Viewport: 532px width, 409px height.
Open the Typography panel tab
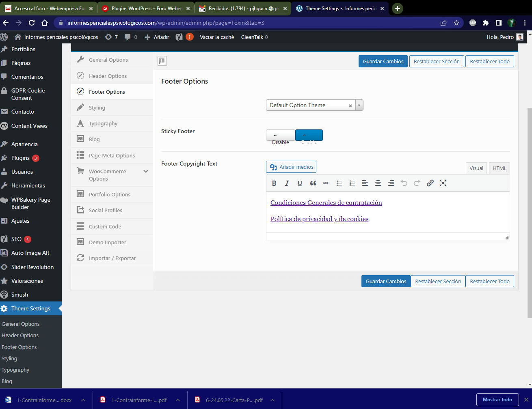[112, 123]
